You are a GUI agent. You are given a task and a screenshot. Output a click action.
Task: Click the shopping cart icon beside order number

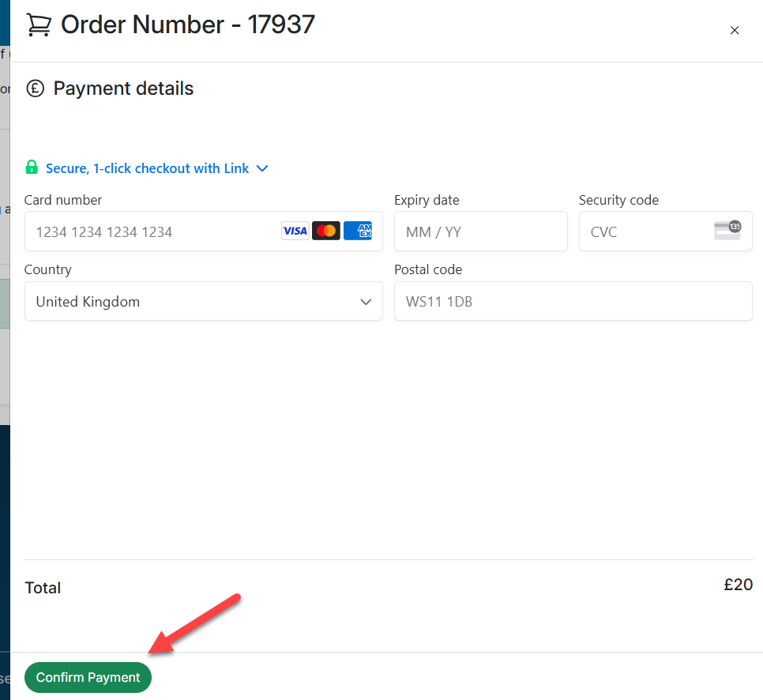coord(37,24)
